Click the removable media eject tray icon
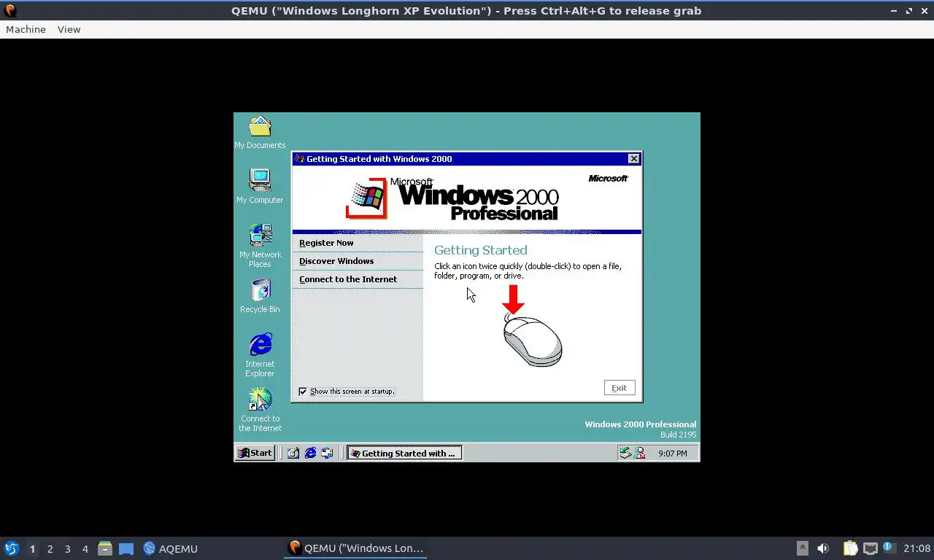 803,548
